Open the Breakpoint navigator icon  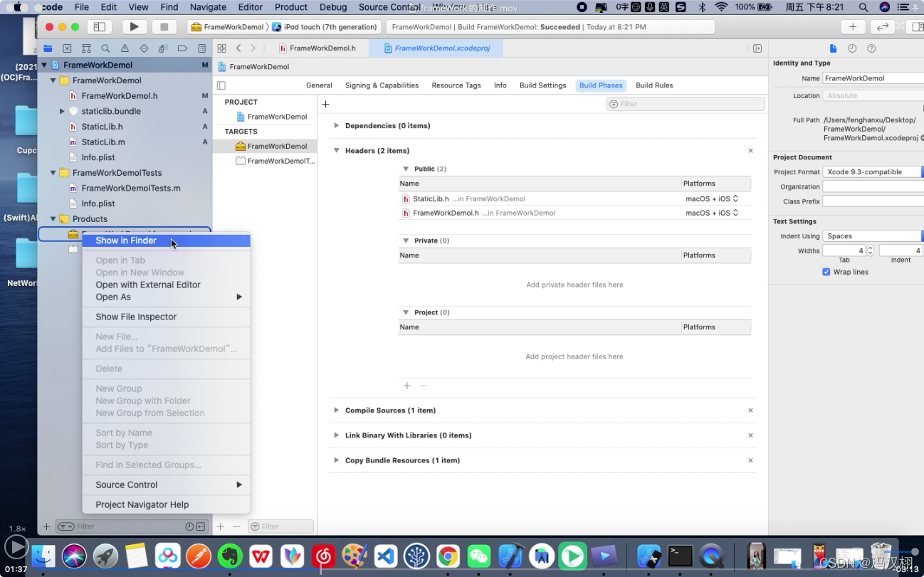coord(182,48)
